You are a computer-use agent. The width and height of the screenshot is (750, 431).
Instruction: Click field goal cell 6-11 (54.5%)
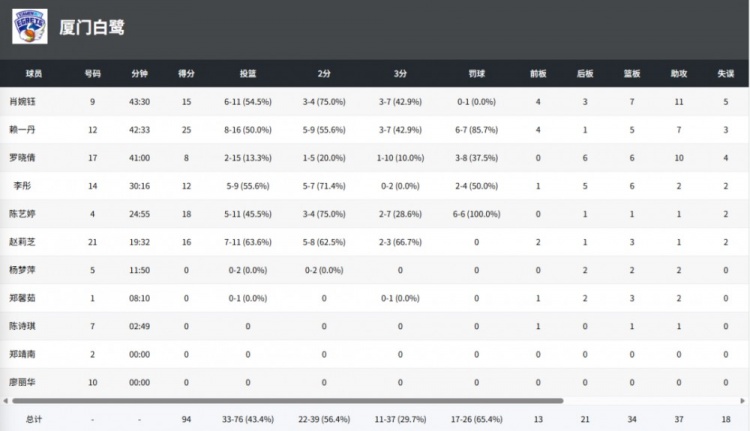[248, 102]
